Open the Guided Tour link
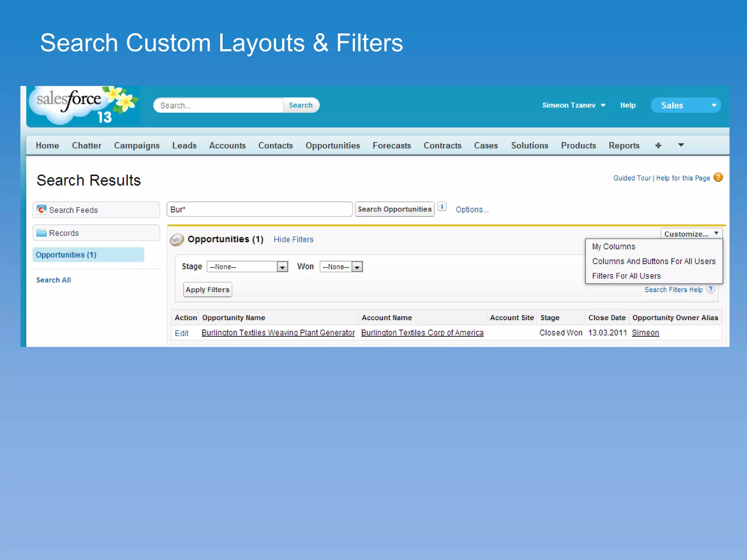747x560 pixels. click(x=632, y=178)
